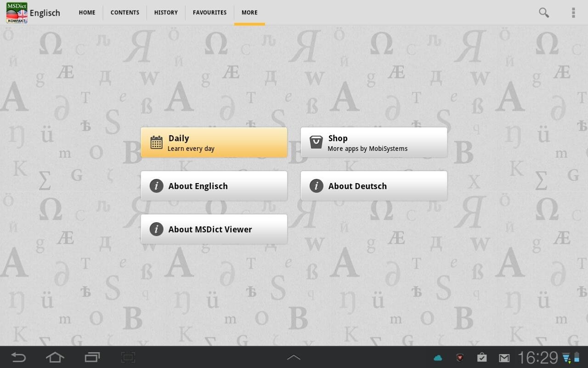Viewport: 588px width, 368px height.
Task: Tap the 16:29 clock
Action: 538,357
